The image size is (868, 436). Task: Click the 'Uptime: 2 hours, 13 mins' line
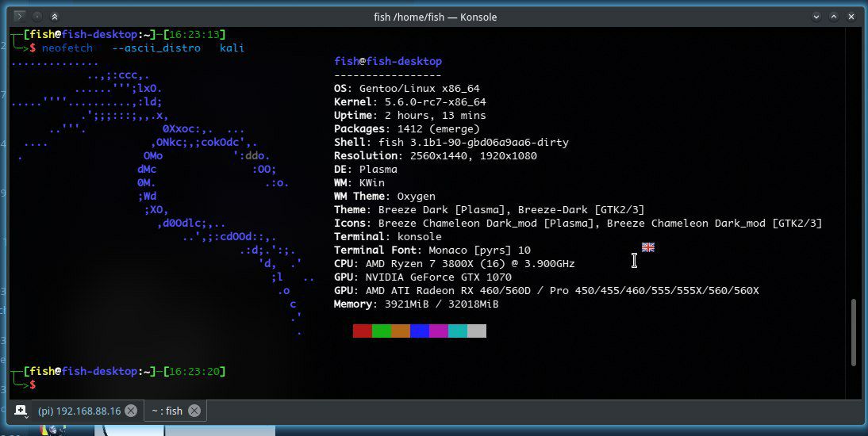point(410,116)
